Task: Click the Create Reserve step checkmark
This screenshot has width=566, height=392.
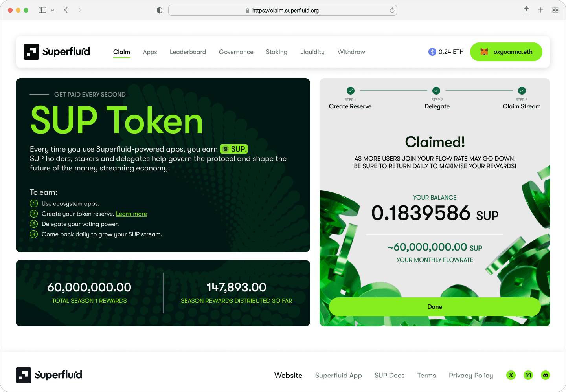Action: pos(351,90)
